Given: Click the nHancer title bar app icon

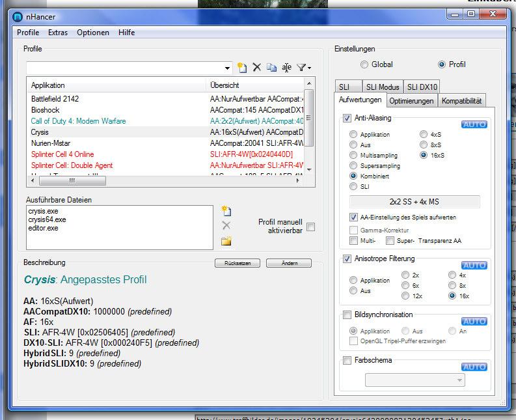Looking at the screenshot, I should [x=18, y=17].
